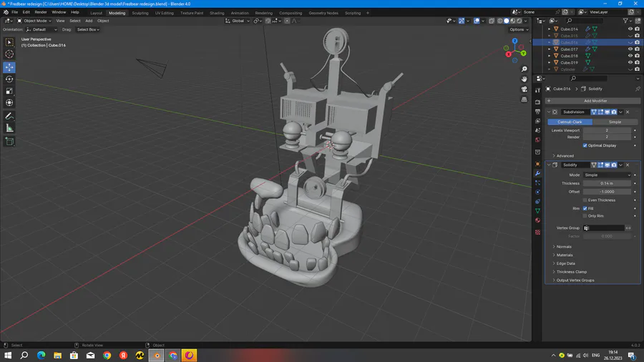Switch to rendered viewport shading mode
Viewport: 644px width, 362px height.
(x=519, y=21)
